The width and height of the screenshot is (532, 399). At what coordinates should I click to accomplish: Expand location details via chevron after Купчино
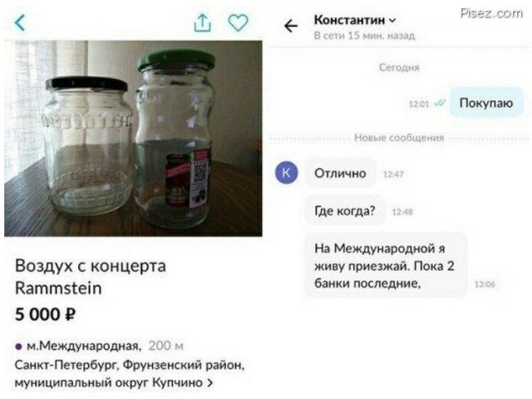point(210,382)
